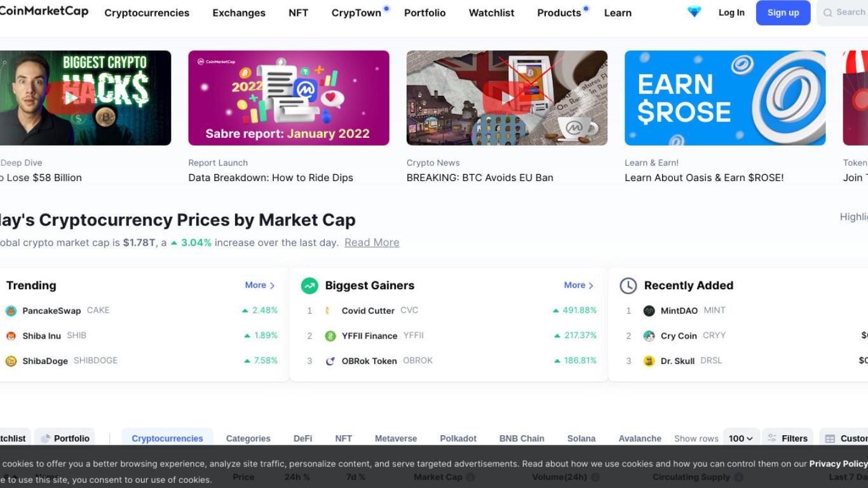
Task: Expand Trending list with More arrow
Action: [260, 285]
